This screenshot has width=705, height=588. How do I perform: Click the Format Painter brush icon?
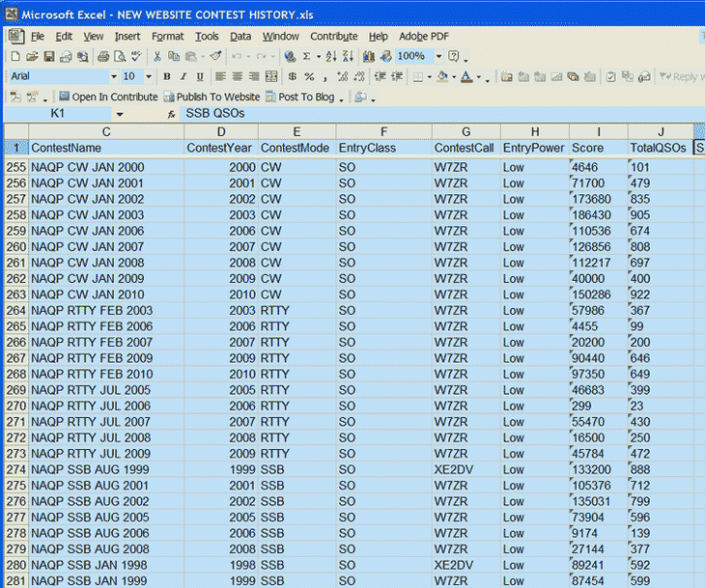(215, 57)
